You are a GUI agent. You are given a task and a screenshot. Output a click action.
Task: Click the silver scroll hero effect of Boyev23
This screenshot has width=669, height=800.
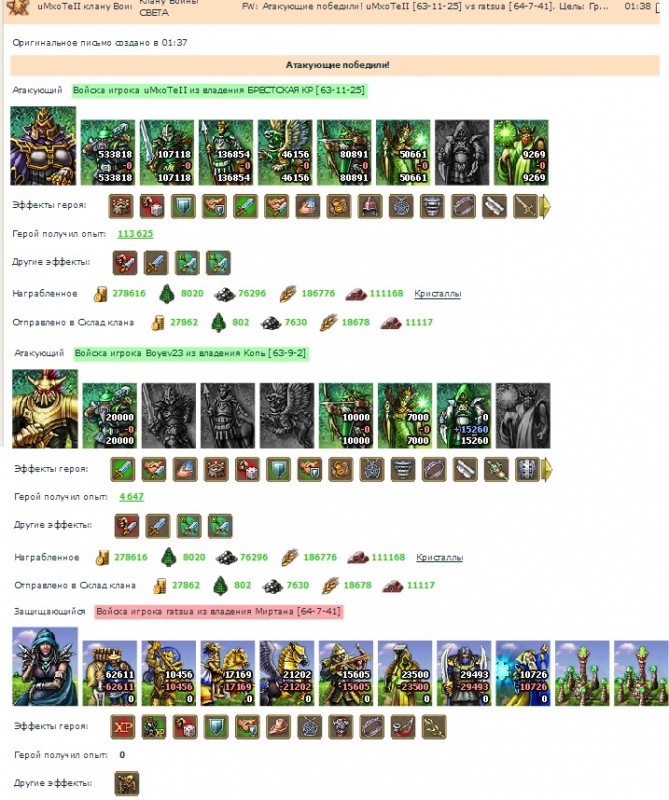pyautogui.click(x=465, y=469)
